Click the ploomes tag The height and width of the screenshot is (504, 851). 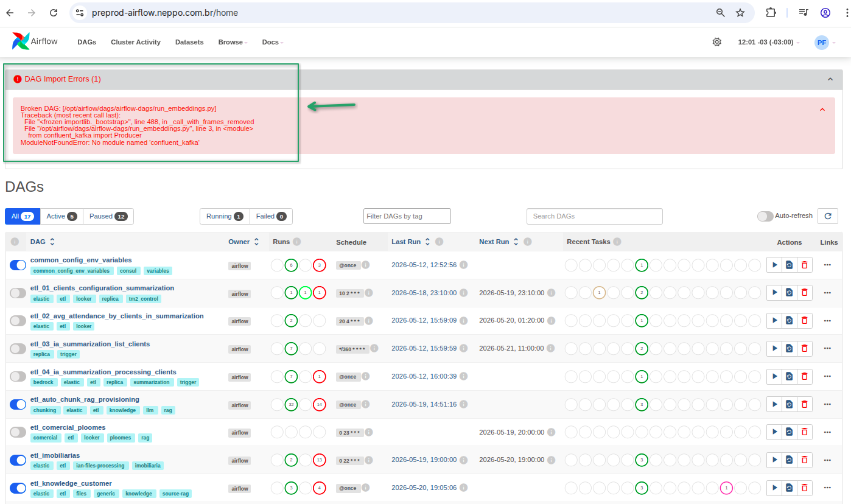(121, 438)
